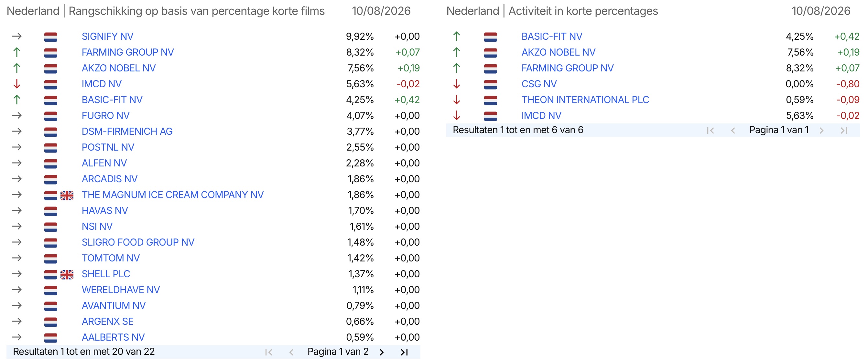Image resolution: width=868 pixels, height=360 pixels.
Task: Click red down arrow next to CSG NV
Action: (x=457, y=84)
